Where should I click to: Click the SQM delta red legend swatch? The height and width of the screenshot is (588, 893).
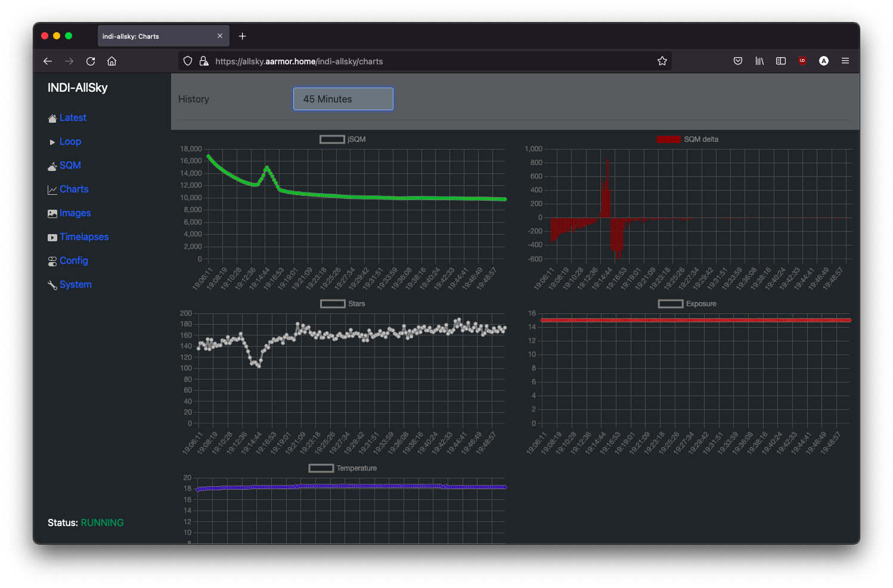[668, 139]
